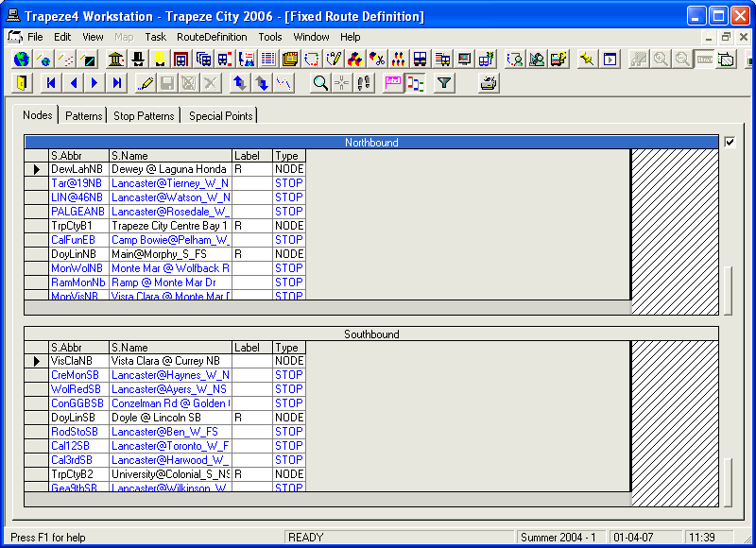The width and height of the screenshot is (756, 548).
Task: Select the bank building toolbar icon
Action: [117, 59]
